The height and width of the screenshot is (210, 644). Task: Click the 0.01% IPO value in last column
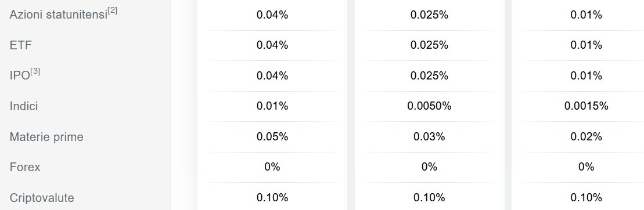(586, 76)
